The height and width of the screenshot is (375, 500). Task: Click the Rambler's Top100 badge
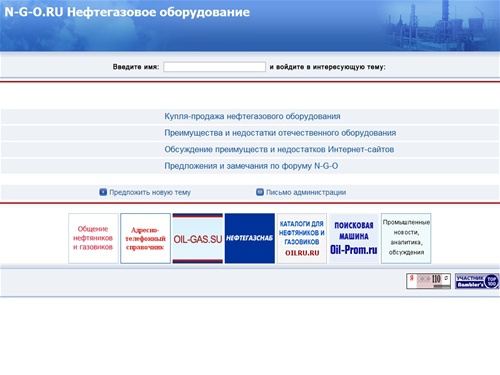[477, 281]
